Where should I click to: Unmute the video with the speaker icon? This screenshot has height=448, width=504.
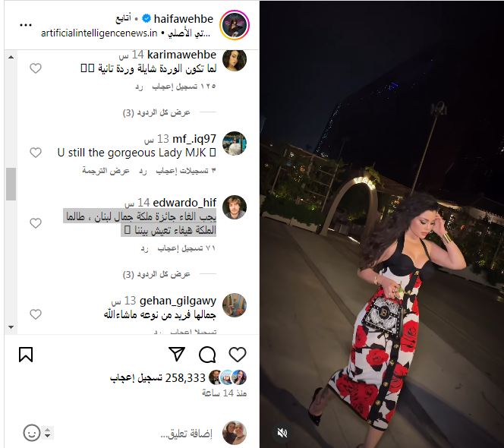click(282, 433)
